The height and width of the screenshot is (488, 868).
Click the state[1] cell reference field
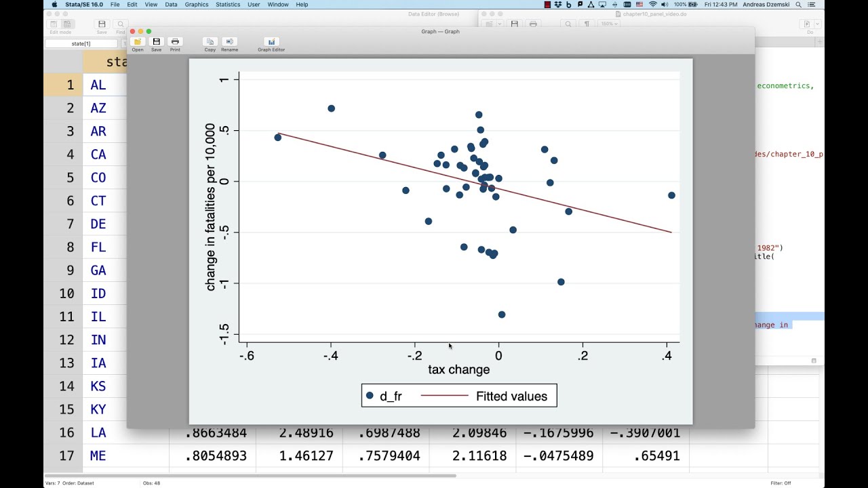tap(81, 43)
